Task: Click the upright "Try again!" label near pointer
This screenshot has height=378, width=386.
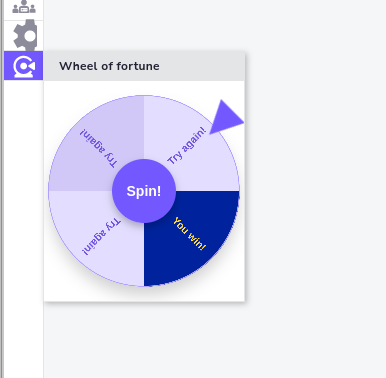Action: pos(187,146)
